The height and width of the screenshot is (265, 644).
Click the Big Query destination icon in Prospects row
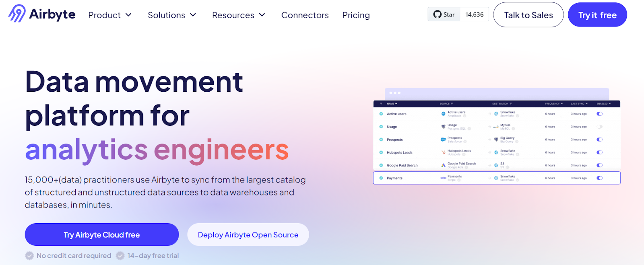coord(496,140)
